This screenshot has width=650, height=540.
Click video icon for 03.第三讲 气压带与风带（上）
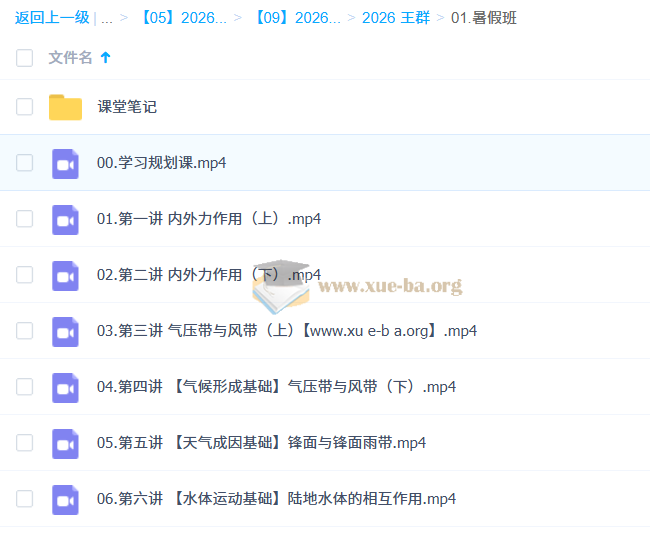click(x=65, y=332)
